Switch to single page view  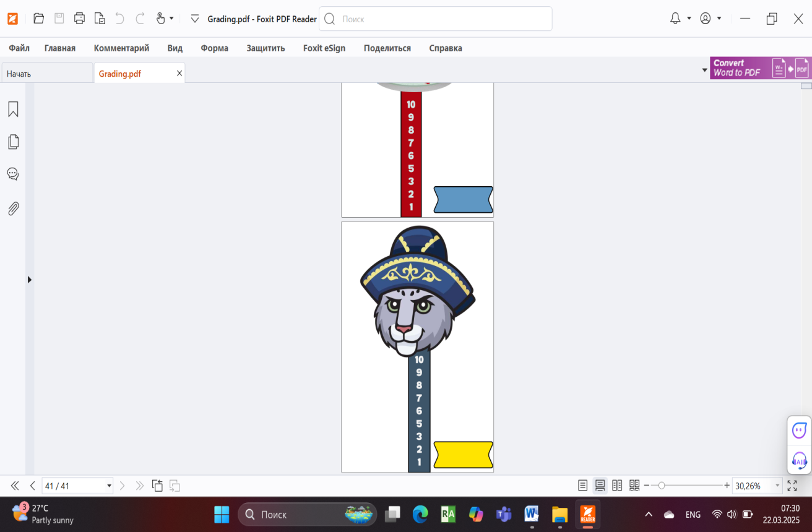[x=582, y=486]
